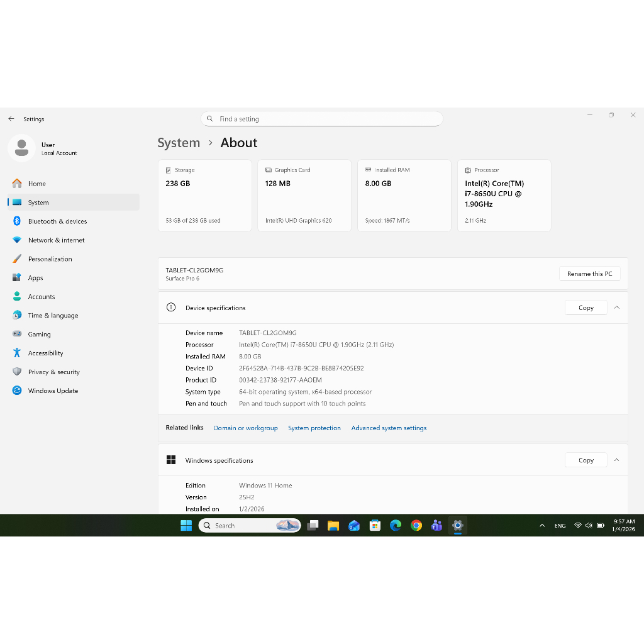Open Accessibility settings
This screenshot has width=644, height=644.
[x=45, y=353]
